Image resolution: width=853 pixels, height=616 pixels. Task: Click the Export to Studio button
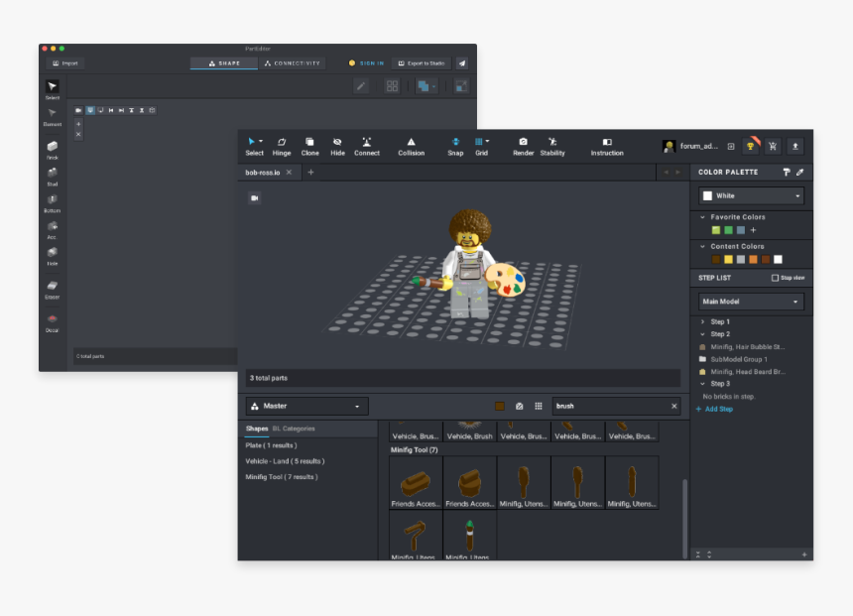click(422, 63)
